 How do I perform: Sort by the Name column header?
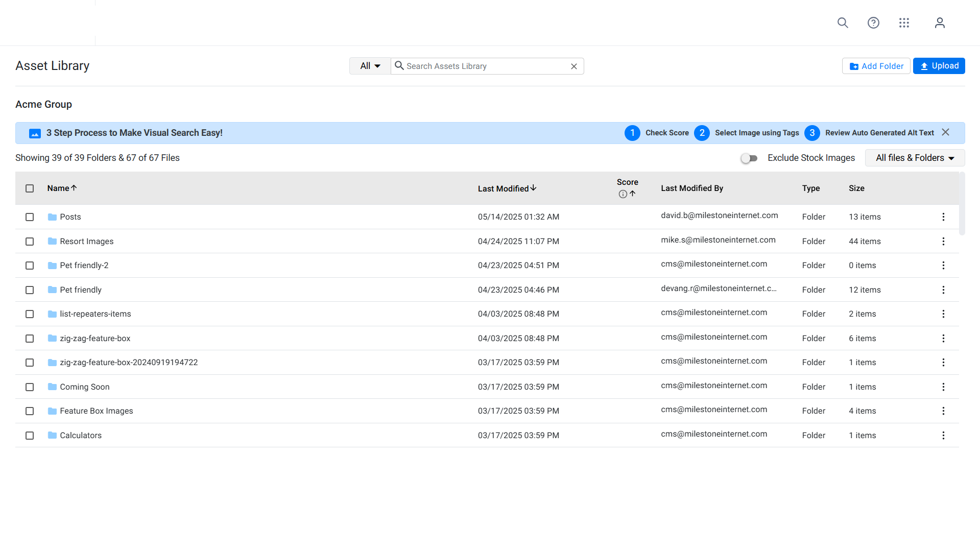(62, 188)
